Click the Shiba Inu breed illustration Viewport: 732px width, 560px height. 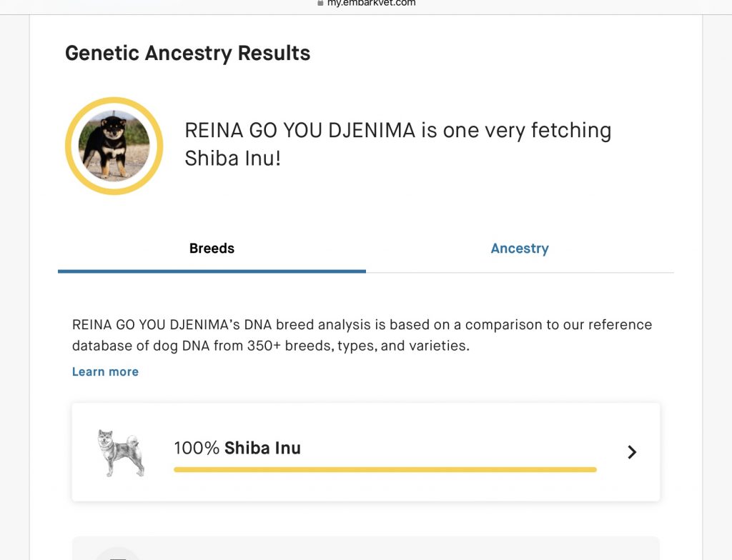(x=121, y=452)
